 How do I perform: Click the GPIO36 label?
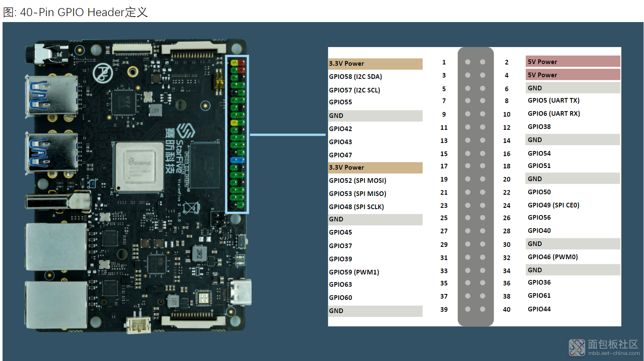pos(539,283)
